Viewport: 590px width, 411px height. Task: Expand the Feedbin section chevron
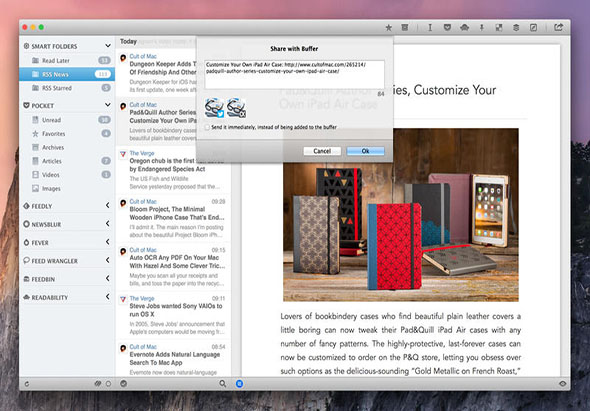[108, 278]
